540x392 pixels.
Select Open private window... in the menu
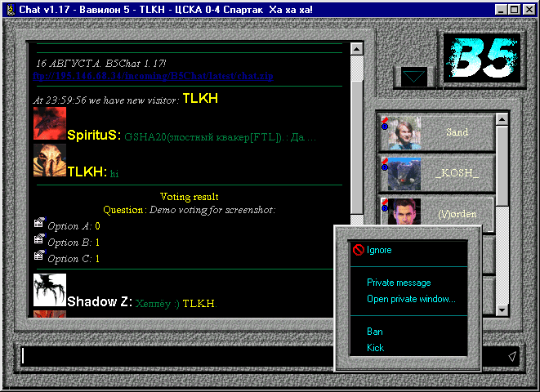411,299
